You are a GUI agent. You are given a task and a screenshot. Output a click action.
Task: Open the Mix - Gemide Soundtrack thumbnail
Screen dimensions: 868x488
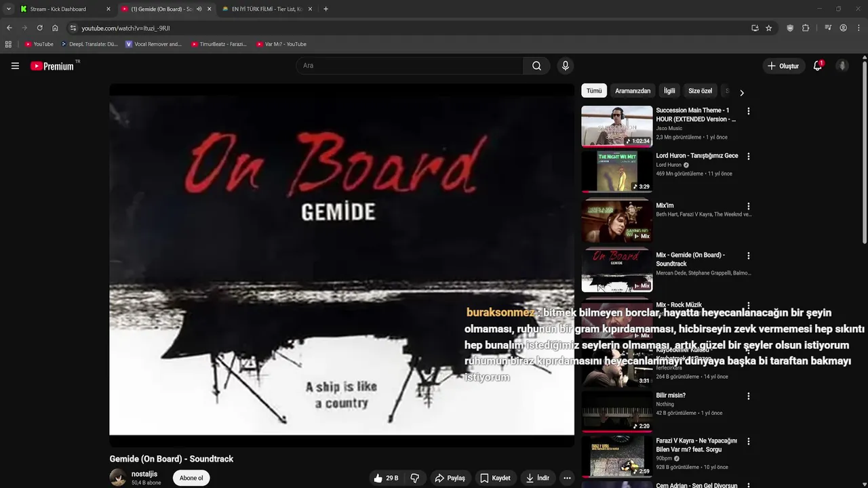(616, 271)
